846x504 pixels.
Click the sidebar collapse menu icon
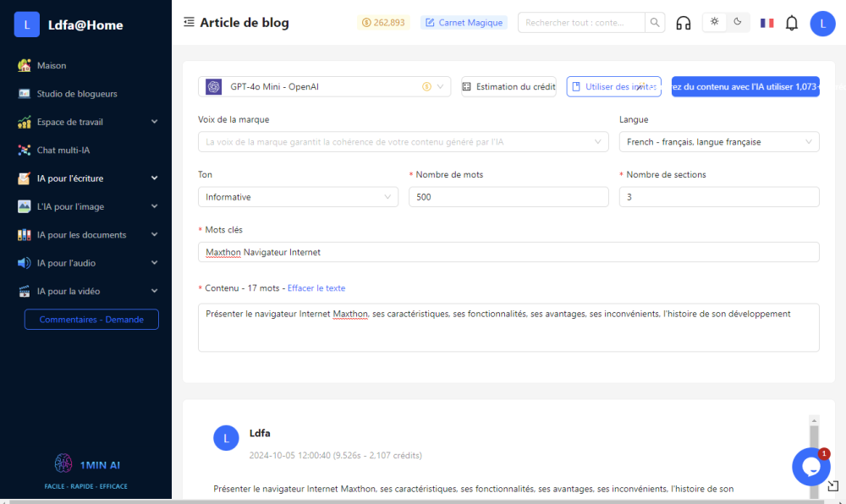click(x=189, y=23)
